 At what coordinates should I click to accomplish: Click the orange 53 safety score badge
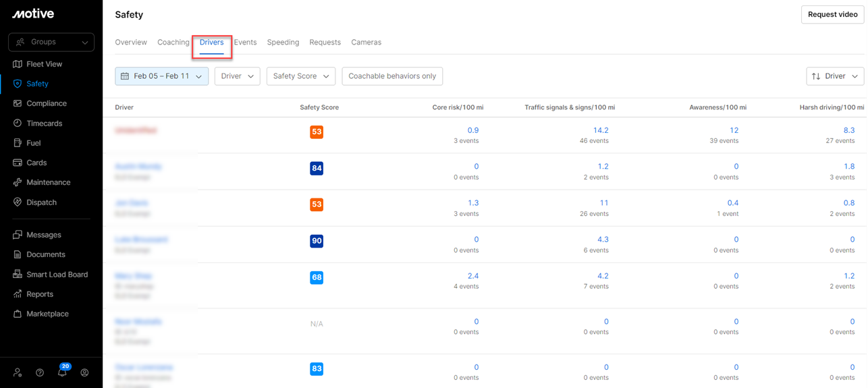[317, 132]
